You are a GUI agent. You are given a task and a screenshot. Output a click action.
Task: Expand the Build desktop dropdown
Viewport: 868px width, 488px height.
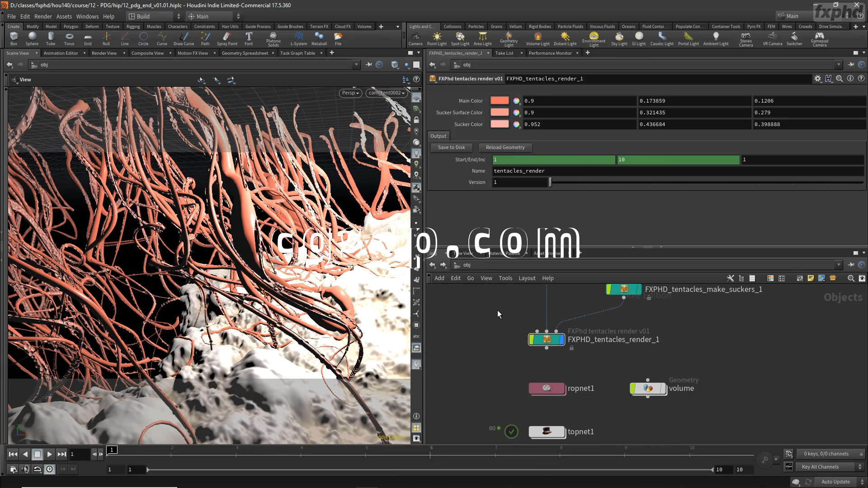point(154,16)
